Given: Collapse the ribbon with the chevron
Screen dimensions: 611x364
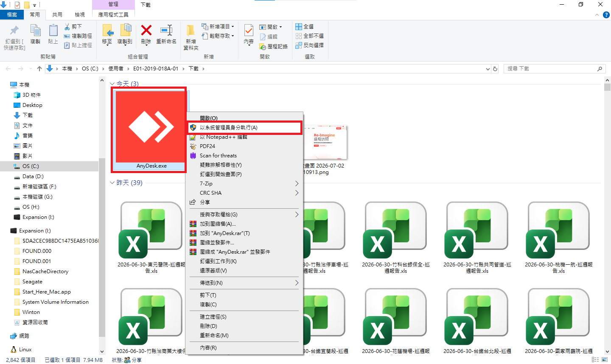Looking at the screenshot, I should (x=597, y=14).
